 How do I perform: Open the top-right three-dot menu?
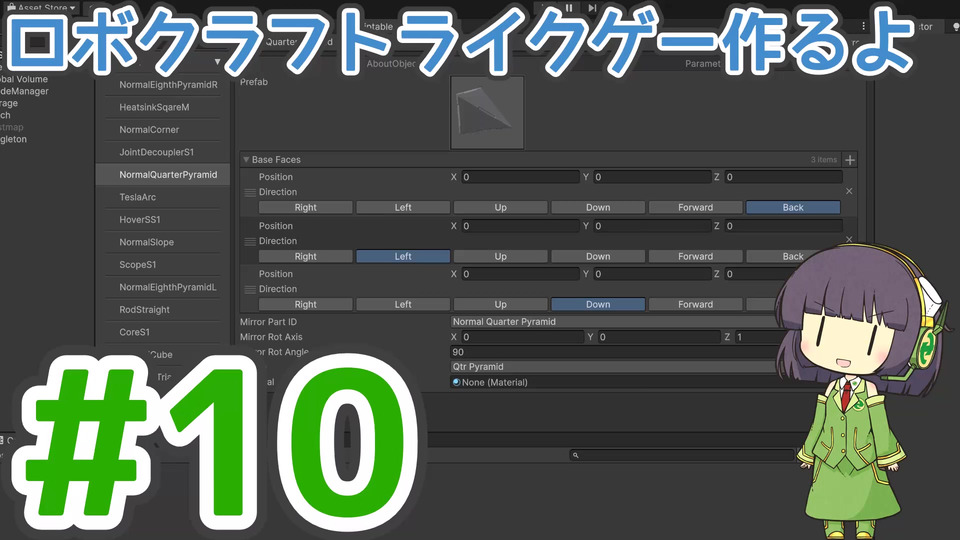(x=863, y=26)
